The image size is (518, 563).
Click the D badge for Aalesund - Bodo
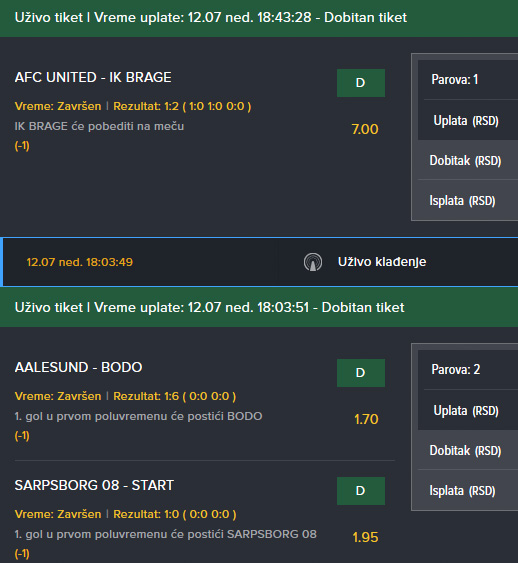(x=361, y=373)
